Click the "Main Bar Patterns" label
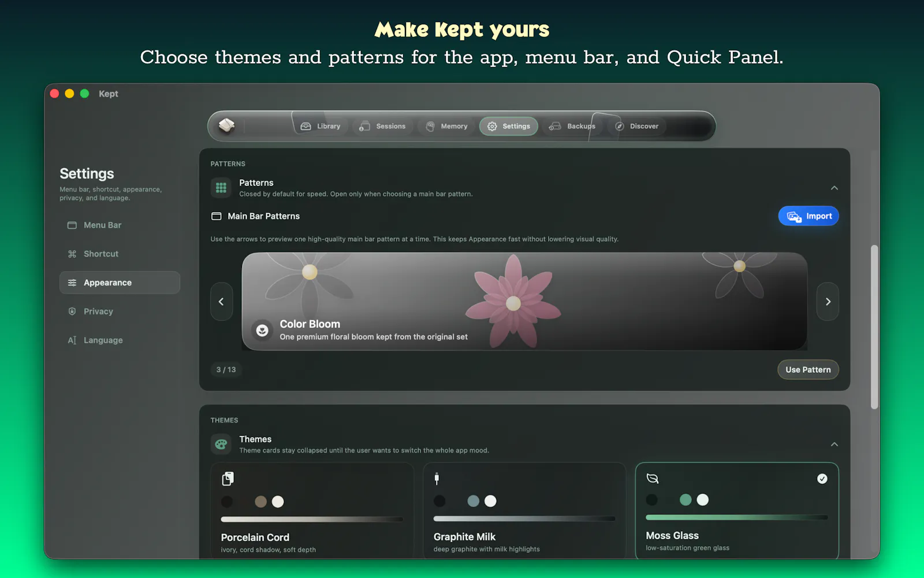924x578 pixels. click(264, 216)
